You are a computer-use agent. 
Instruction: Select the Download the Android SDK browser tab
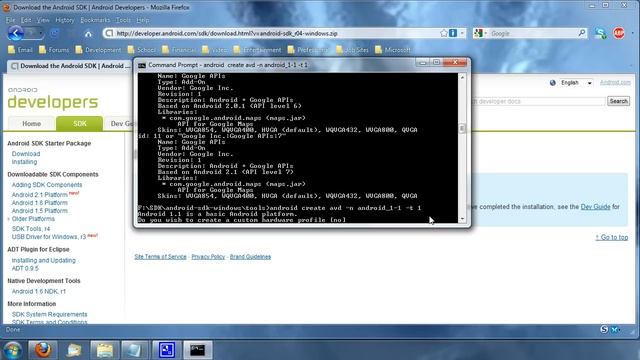click(69, 66)
